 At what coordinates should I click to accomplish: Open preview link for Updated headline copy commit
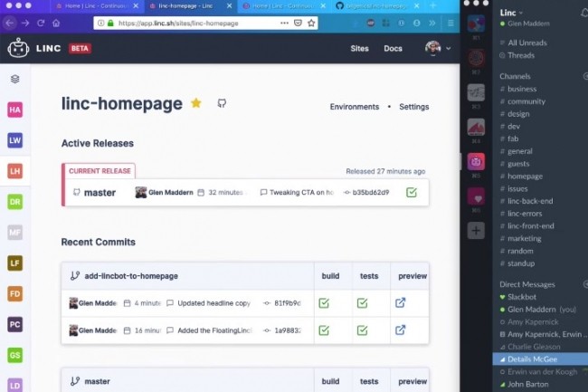point(400,302)
